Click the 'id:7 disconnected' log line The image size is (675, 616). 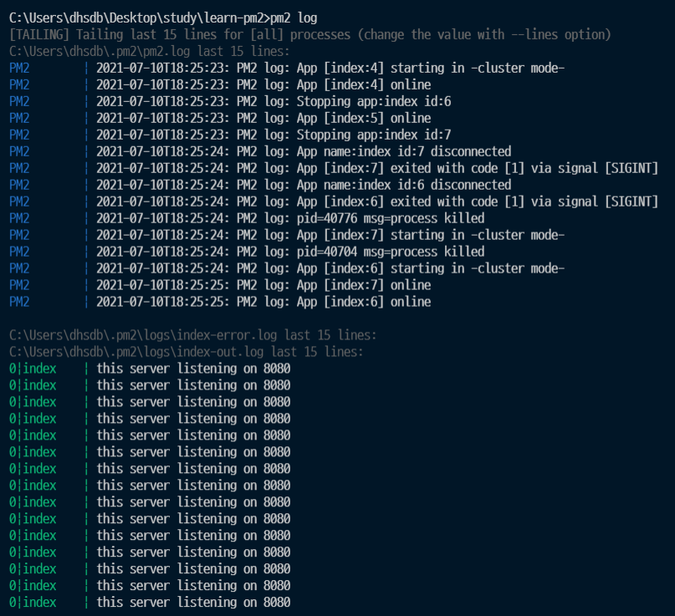click(260, 152)
